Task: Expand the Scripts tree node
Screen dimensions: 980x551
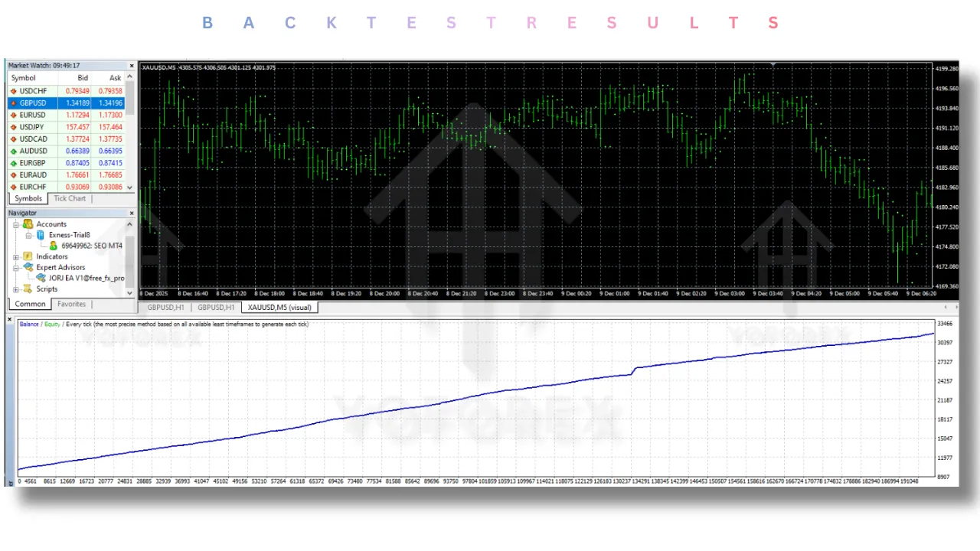Action: click(16, 289)
